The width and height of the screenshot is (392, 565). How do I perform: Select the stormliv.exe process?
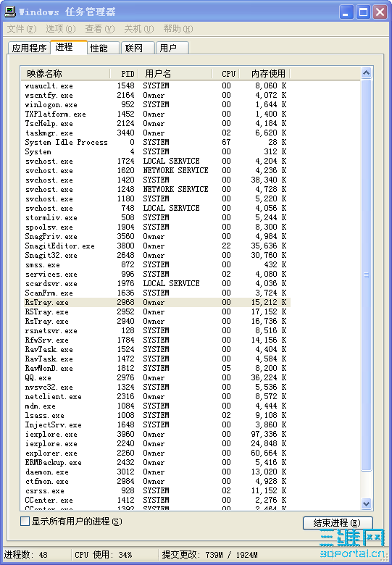click(x=157, y=217)
